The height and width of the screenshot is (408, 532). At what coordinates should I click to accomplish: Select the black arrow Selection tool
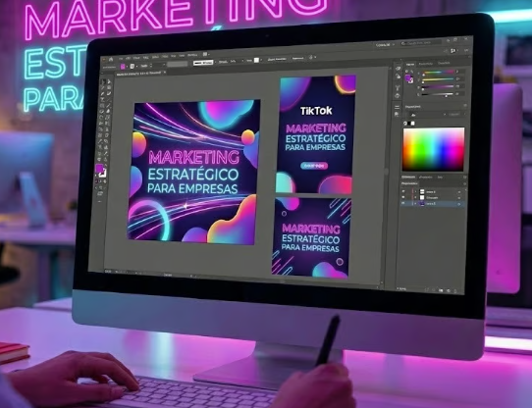coord(103,81)
